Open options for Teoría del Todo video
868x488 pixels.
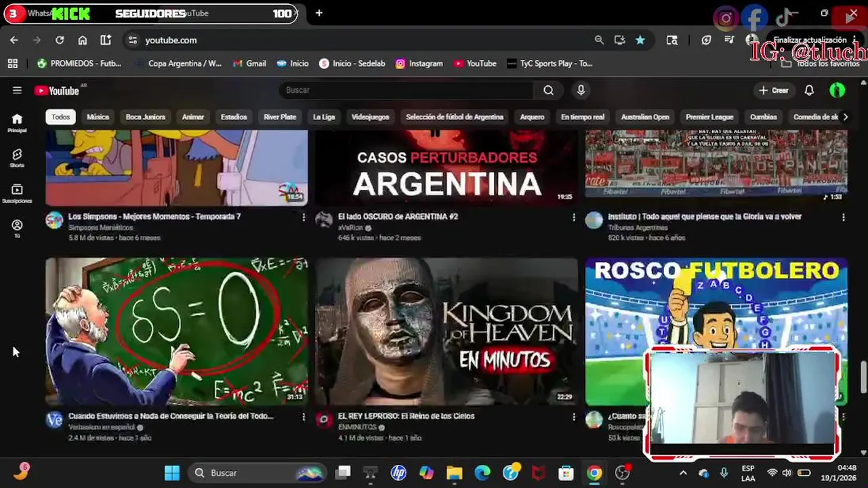click(303, 417)
